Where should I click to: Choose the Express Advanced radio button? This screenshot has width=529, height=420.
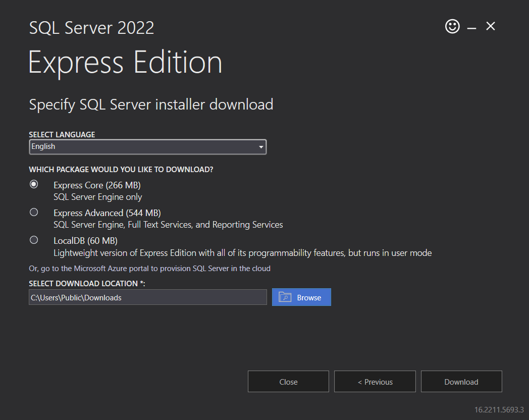(x=34, y=212)
